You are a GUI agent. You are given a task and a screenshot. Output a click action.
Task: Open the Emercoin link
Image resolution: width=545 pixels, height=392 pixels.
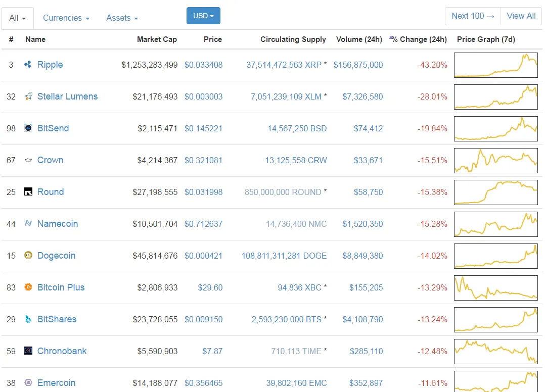pyautogui.click(x=56, y=382)
